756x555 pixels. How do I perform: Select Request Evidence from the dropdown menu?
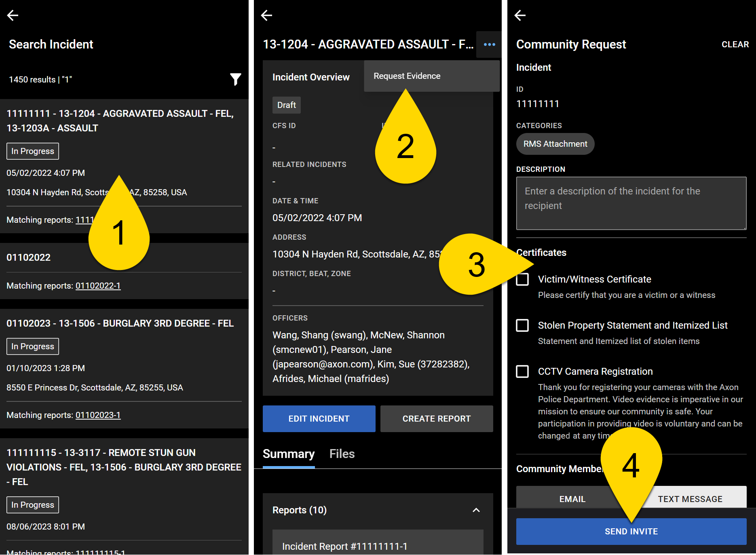pyautogui.click(x=407, y=76)
